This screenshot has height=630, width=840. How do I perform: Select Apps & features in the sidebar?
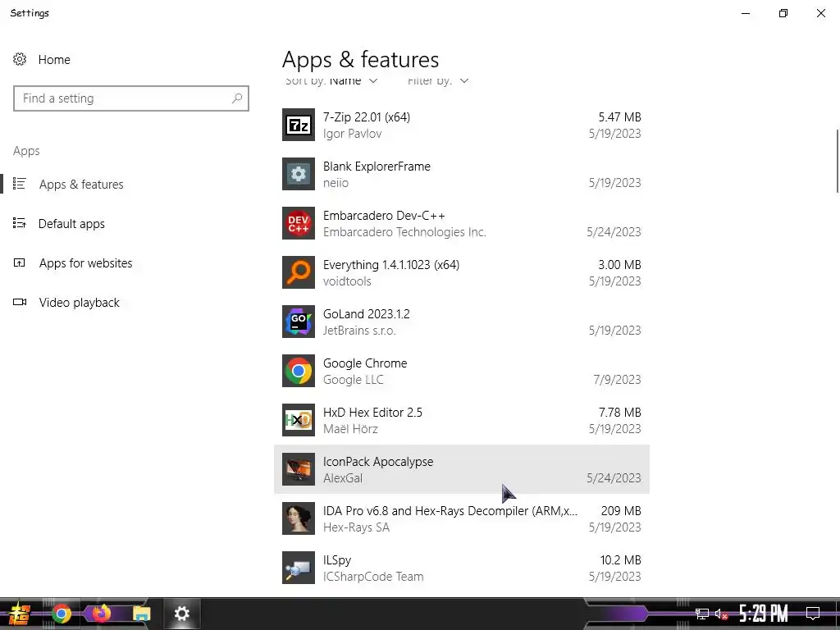[x=81, y=185]
